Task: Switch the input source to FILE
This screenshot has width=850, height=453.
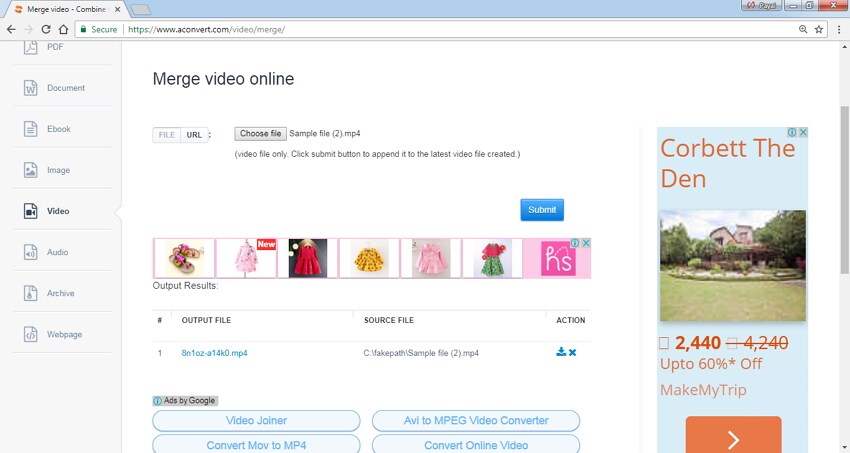Action: pyautogui.click(x=167, y=135)
